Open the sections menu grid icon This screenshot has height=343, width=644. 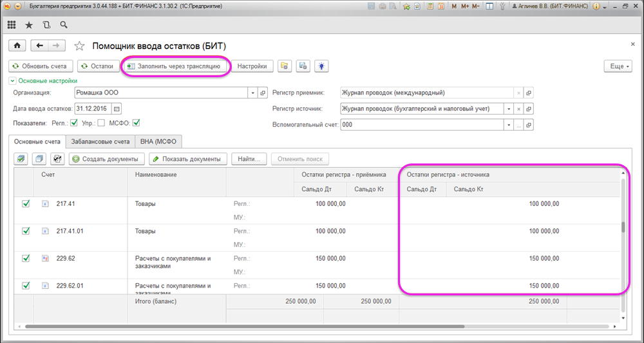(x=12, y=25)
